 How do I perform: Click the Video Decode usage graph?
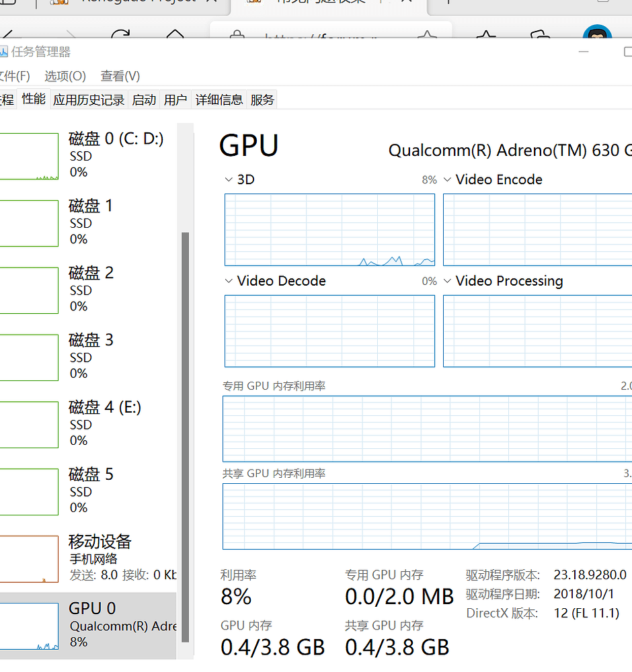(329, 331)
